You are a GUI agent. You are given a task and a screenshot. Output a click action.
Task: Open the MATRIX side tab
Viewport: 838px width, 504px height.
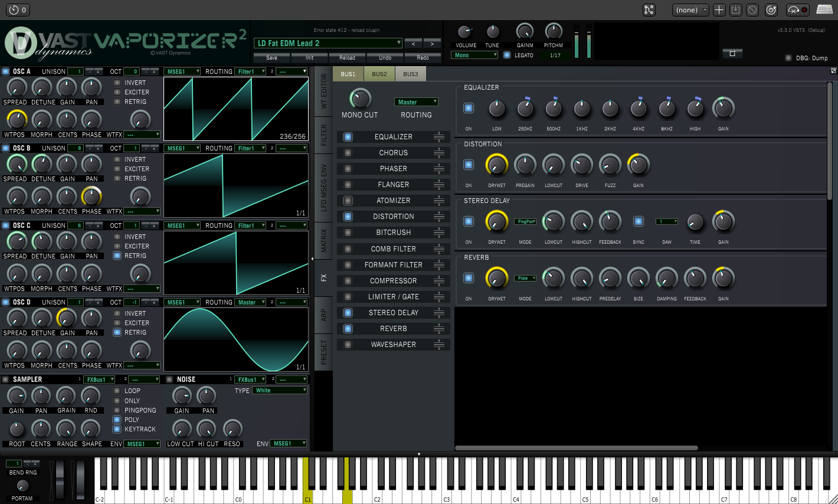pyautogui.click(x=323, y=239)
